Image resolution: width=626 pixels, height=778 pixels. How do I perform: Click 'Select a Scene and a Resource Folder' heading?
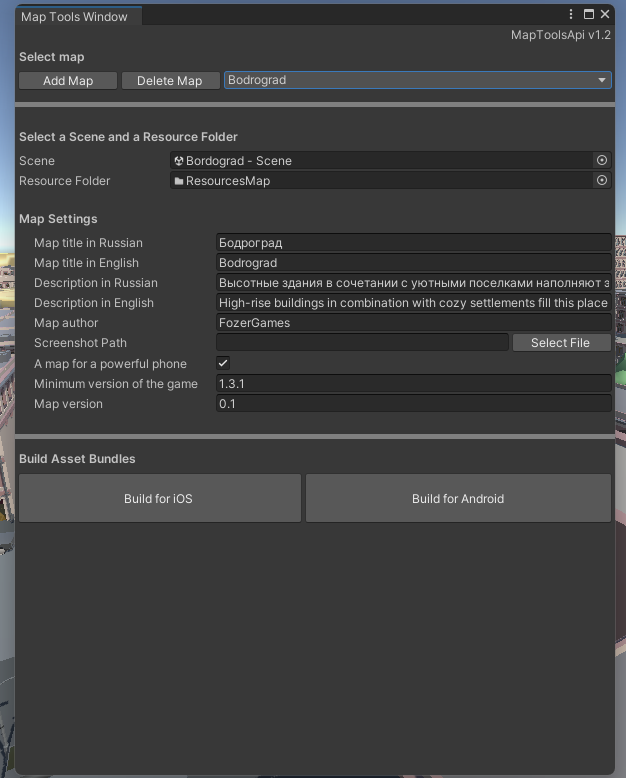coord(128,136)
